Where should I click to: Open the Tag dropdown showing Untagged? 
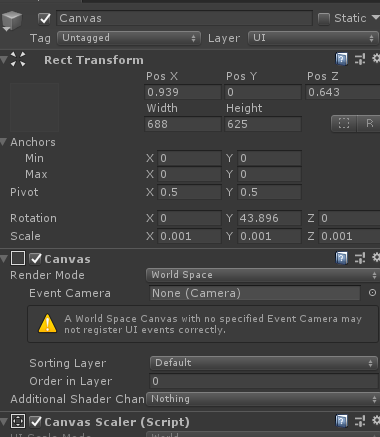pos(129,38)
